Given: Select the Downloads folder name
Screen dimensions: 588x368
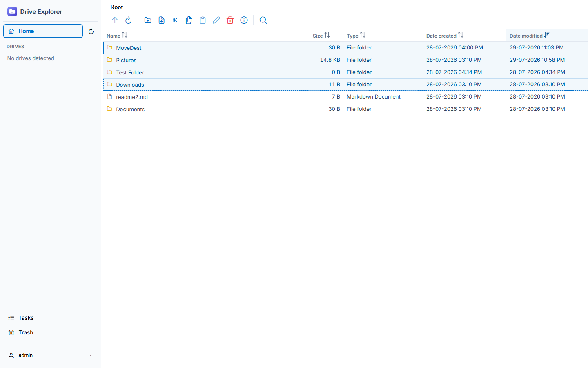Looking at the screenshot, I should 130,85.
